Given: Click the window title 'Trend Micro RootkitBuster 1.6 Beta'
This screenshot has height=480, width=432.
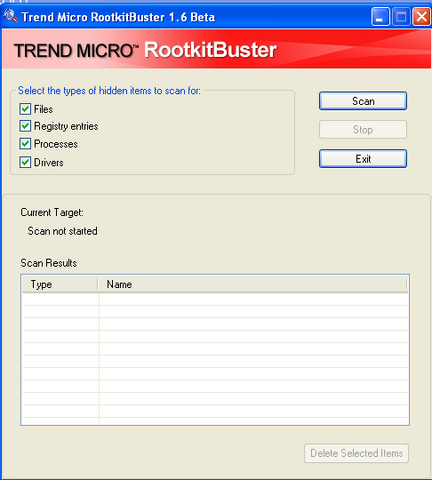Looking at the screenshot, I should [118, 17].
